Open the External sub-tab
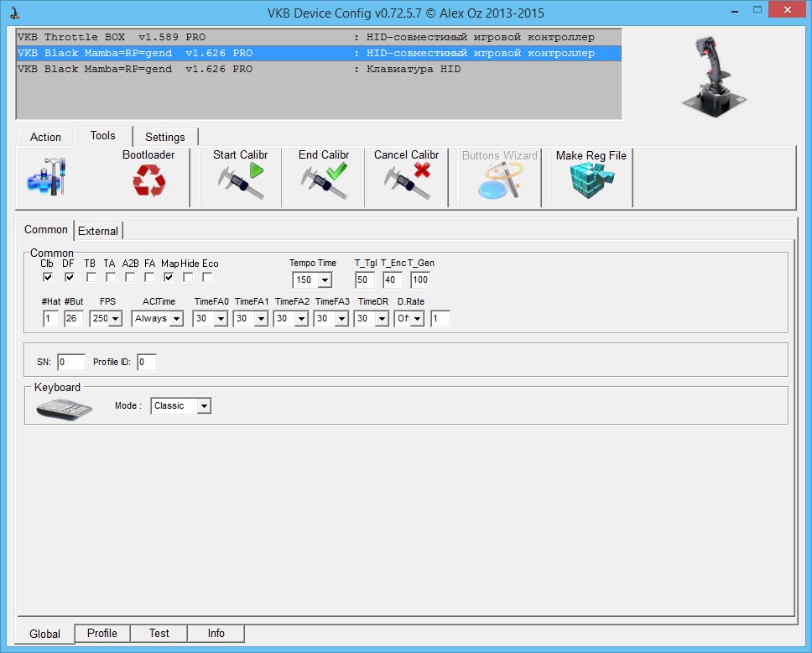 pos(98,231)
